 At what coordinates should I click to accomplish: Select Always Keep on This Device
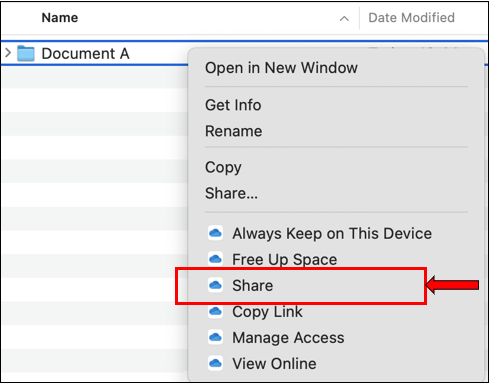pyautogui.click(x=332, y=234)
